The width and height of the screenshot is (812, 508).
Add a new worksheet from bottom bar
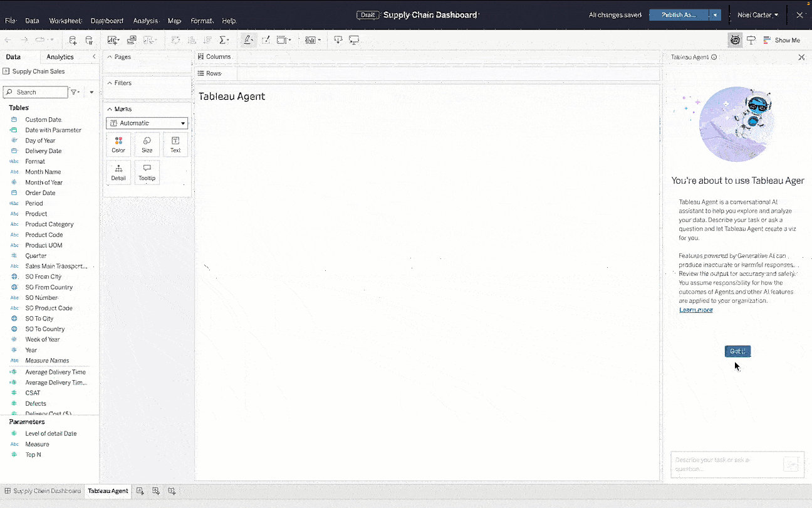coord(140,491)
